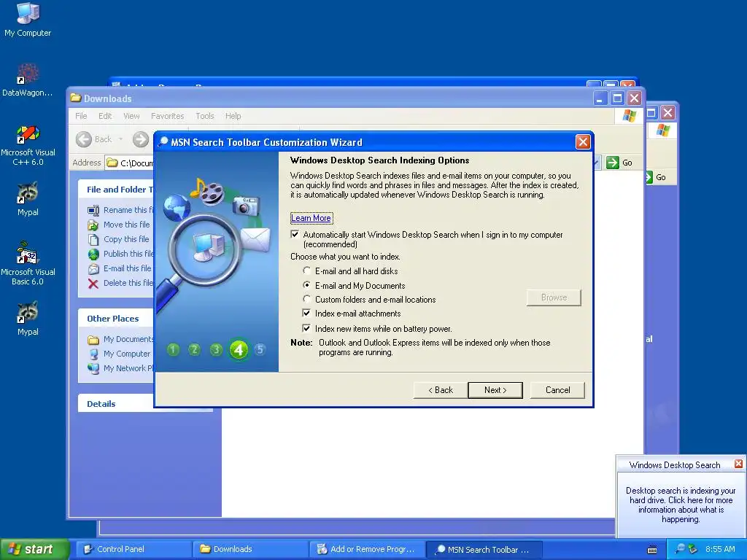The height and width of the screenshot is (560, 747).
Task: Click the step 5 wizard indicator
Action: 260,350
